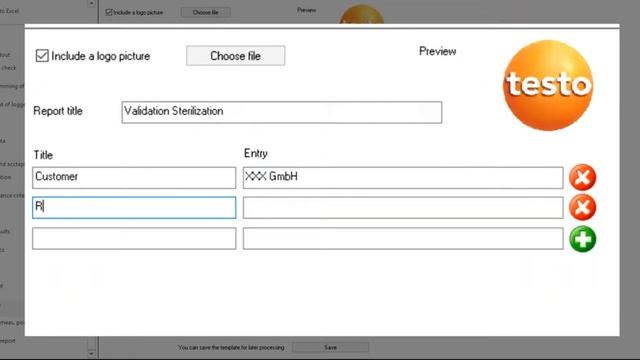Remove the Customer row with red X
The height and width of the screenshot is (360, 640).
(x=582, y=178)
